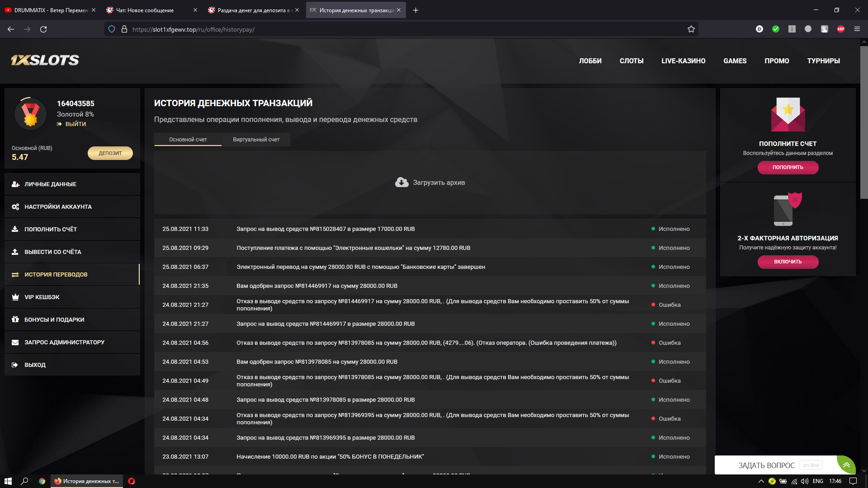868x488 pixels.
Task: Open ВЫВЕСТИ СО СЧЁТА sidebar item
Action: [x=53, y=252]
